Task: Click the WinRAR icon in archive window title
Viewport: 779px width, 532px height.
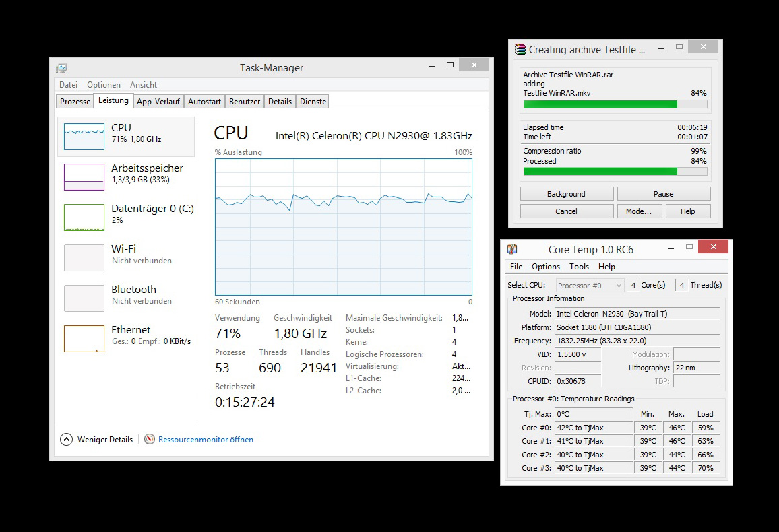Action: click(520, 49)
